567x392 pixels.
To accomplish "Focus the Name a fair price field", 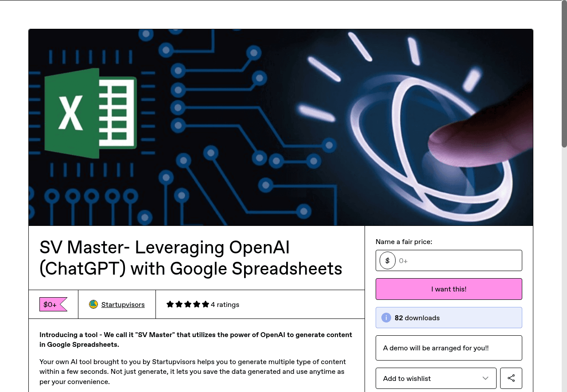I will 458,260.
